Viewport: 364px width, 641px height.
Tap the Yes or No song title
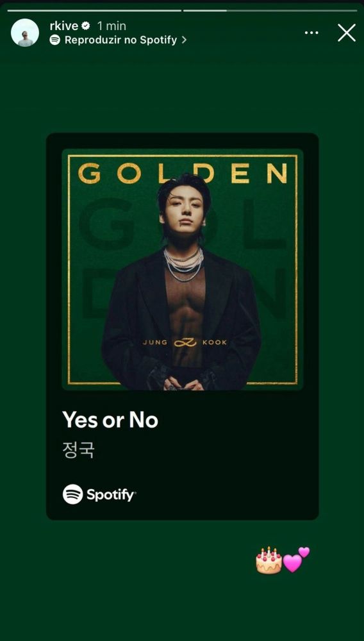coord(110,420)
